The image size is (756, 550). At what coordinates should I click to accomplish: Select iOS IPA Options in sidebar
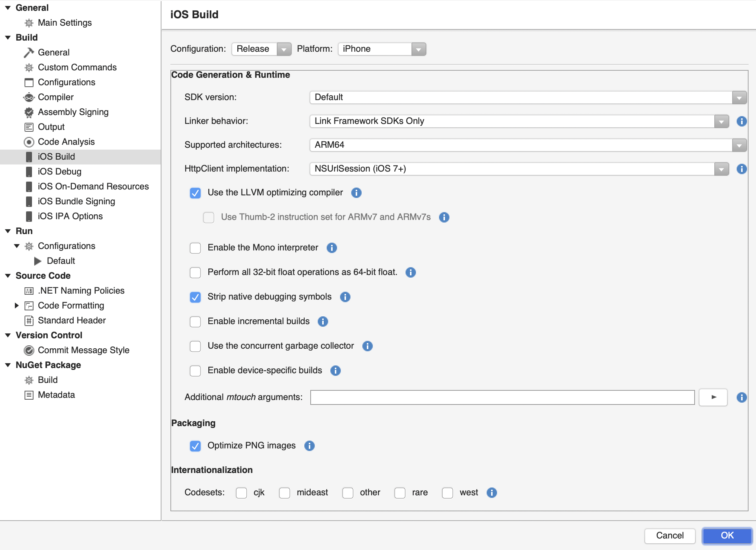pyautogui.click(x=80, y=216)
